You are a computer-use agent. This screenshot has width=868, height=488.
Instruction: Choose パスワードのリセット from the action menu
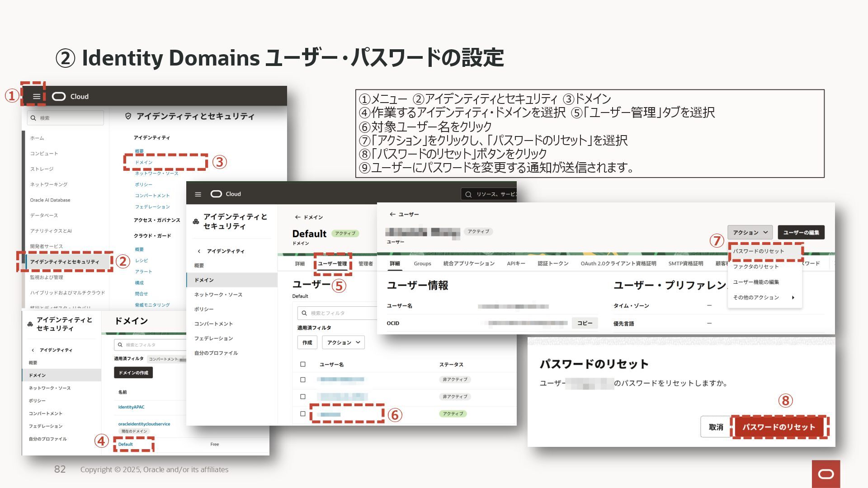coord(758,251)
